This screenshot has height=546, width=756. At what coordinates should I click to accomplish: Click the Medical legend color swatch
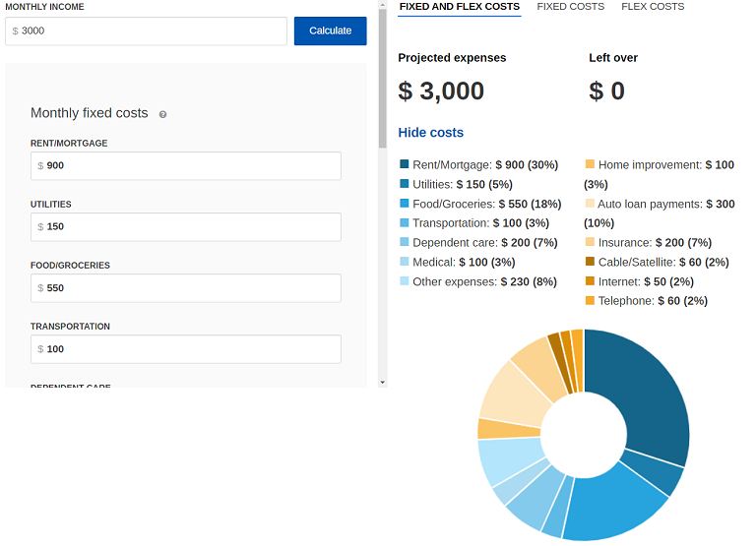[404, 261]
